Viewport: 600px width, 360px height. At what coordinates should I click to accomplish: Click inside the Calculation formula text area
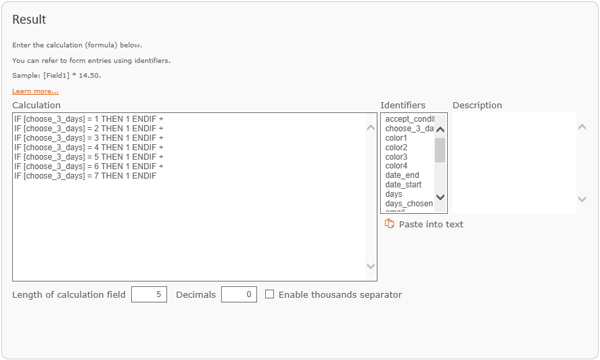coord(189,226)
